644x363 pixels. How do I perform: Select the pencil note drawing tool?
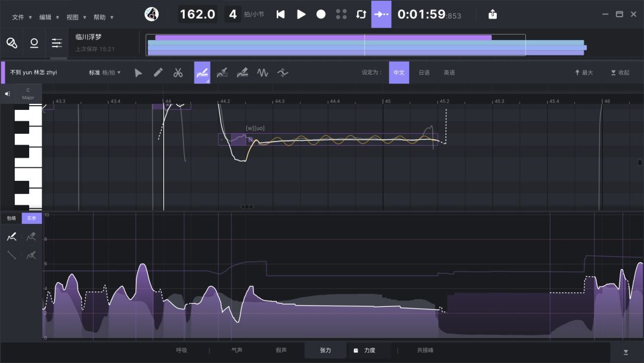click(x=158, y=73)
